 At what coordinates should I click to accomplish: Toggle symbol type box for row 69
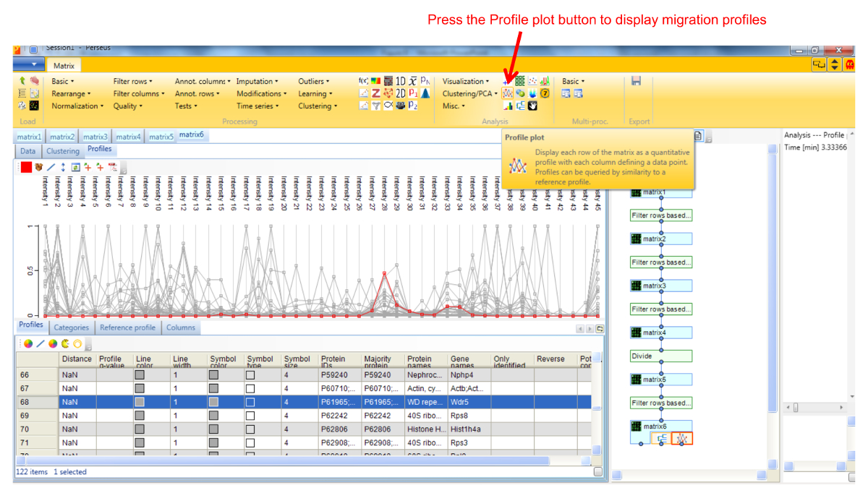(250, 416)
